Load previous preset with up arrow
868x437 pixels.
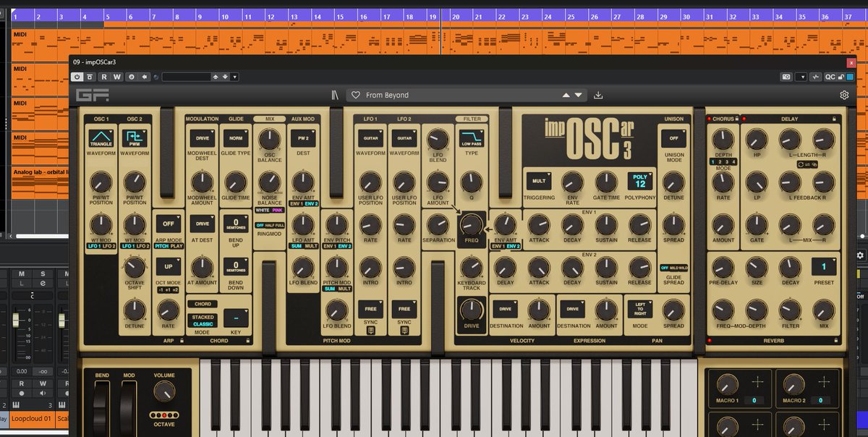tap(567, 95)
